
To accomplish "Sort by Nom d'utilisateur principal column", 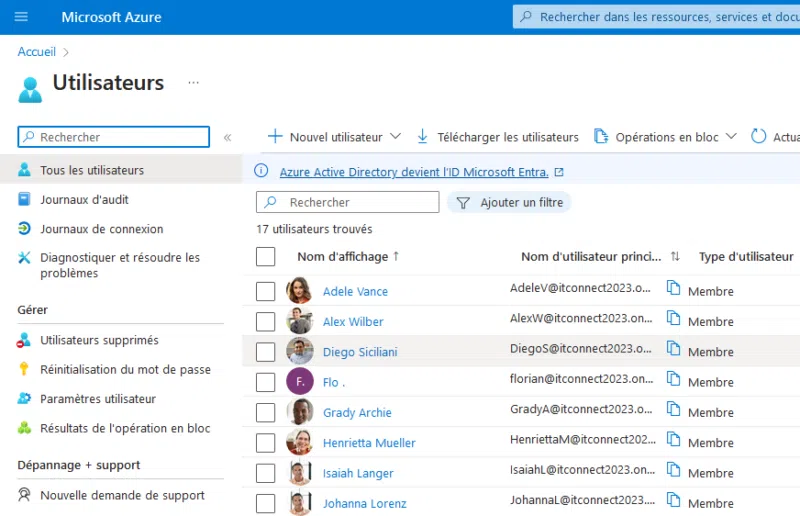I will pos(674,257).
